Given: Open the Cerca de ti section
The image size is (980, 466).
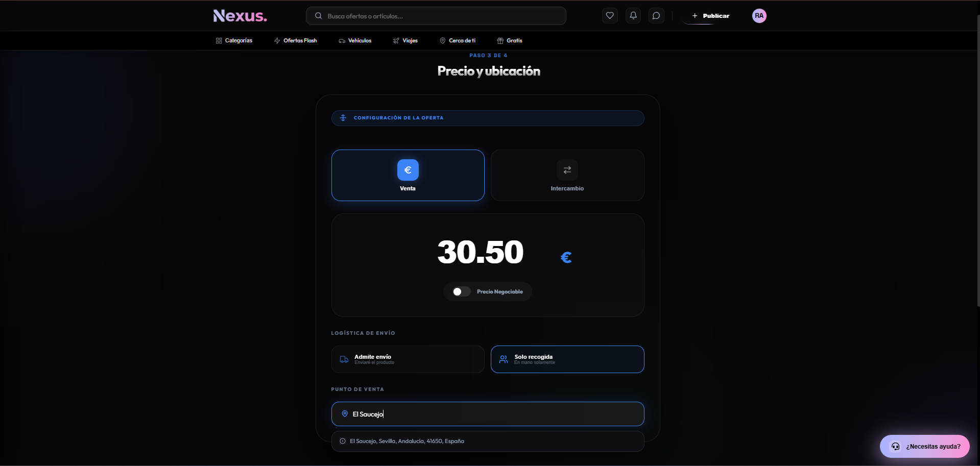Looking at the screenshot, I should pos(458,40).
